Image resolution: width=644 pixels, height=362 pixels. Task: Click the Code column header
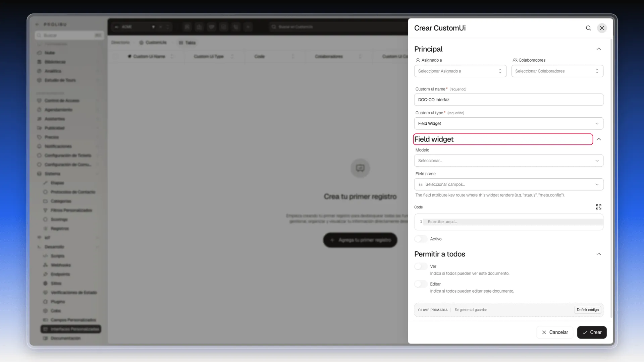point(259,56)
